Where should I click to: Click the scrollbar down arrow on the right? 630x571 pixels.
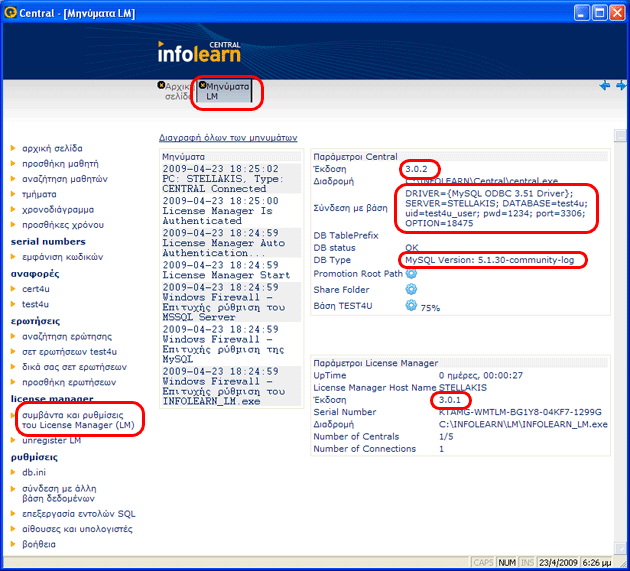tap(620, 548)
